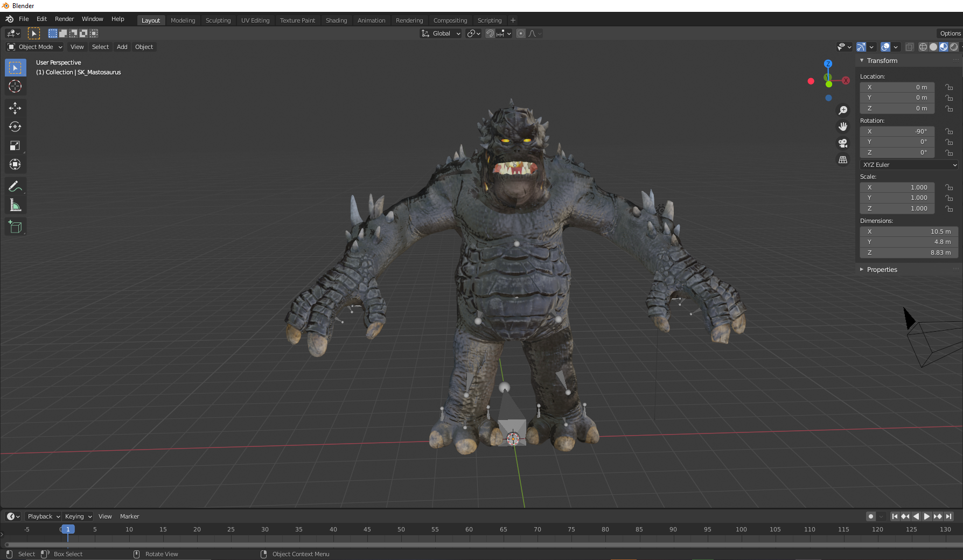Expand the Properties panel section
This screenshot has height=560, width=963.
point(882,270)
